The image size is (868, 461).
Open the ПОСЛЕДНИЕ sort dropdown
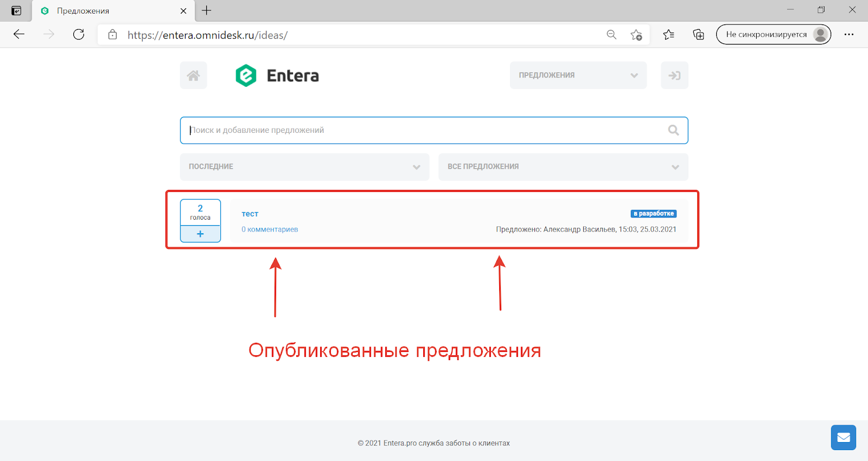[x=304, y=167]
